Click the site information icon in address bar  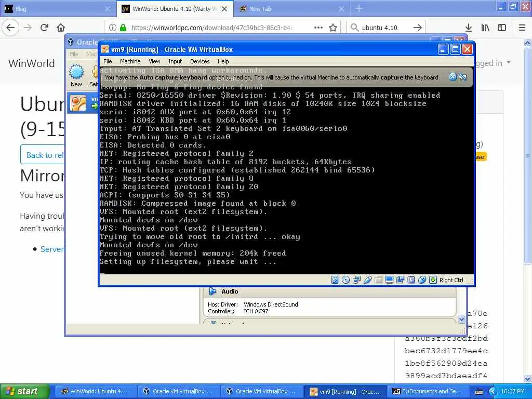coord(113,28)
